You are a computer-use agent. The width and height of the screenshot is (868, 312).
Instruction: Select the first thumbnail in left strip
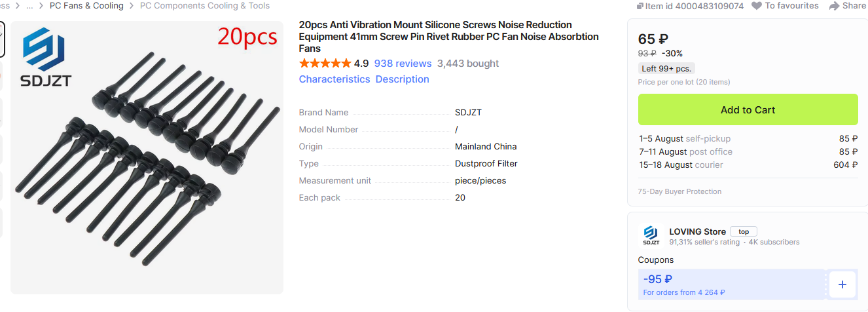click(x=2, y=39)
